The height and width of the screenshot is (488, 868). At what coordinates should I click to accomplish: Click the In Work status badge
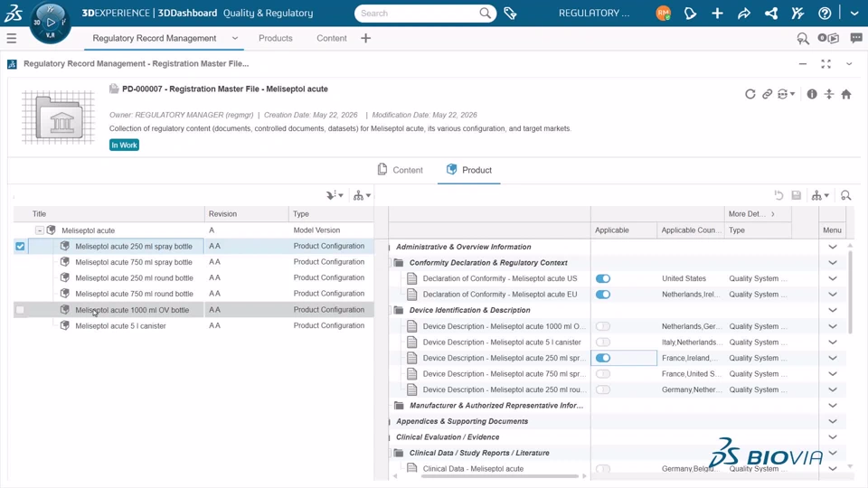point(124,145)
